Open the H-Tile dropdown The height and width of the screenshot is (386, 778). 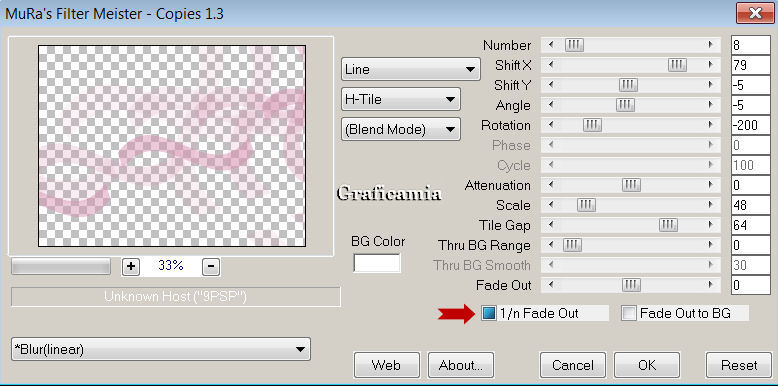[400, 99]
